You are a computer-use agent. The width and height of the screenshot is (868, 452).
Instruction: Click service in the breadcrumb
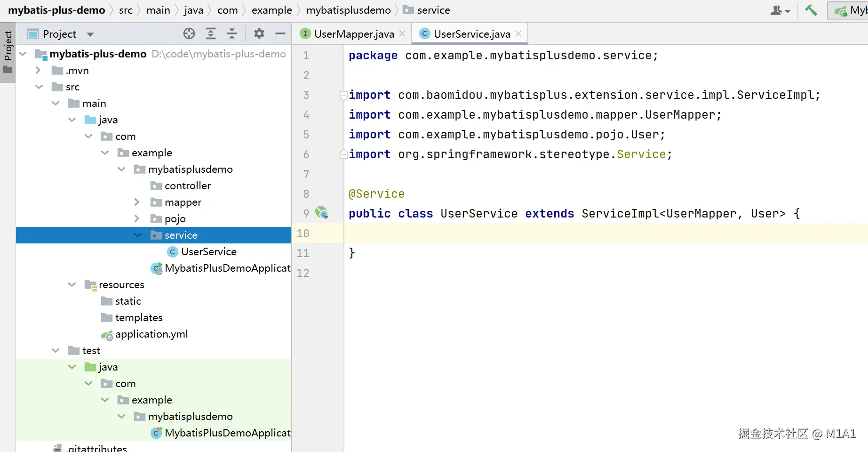point(427,10)
